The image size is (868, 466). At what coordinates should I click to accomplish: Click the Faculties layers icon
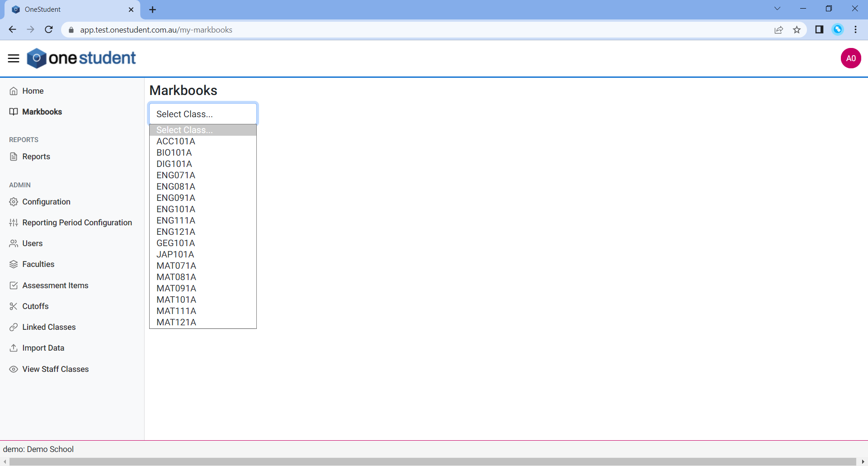coord(13,264)
